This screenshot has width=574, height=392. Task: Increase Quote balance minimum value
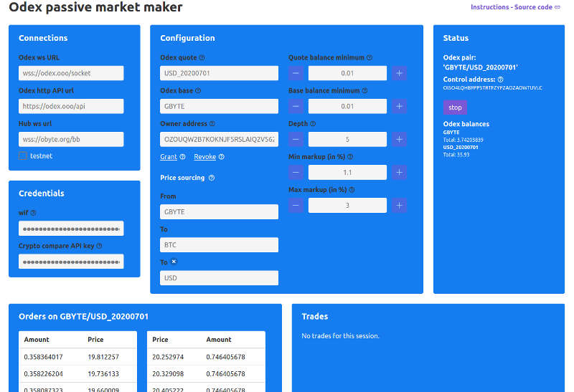(399, 73)
